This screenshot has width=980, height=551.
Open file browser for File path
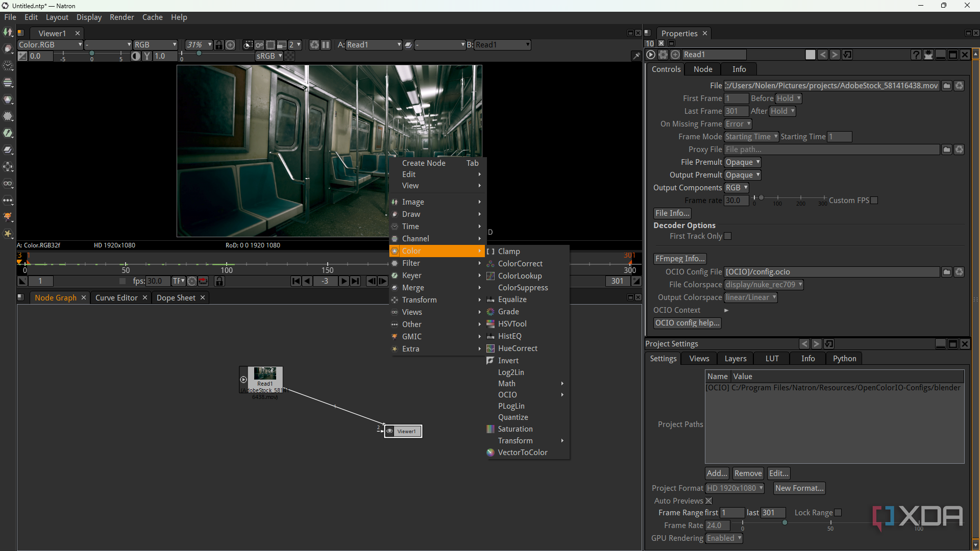tap(947, 86)
